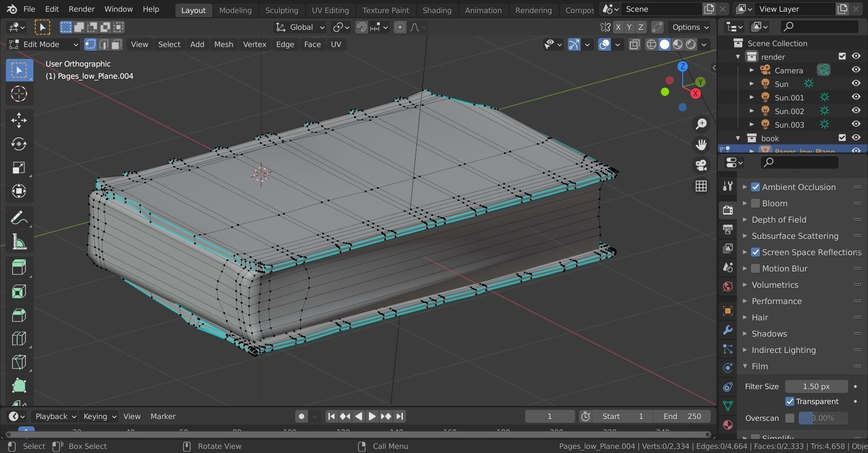Viewport: 868px width, 453px height.
Task: Collapse the Film panel
Action: coord(745,366)
